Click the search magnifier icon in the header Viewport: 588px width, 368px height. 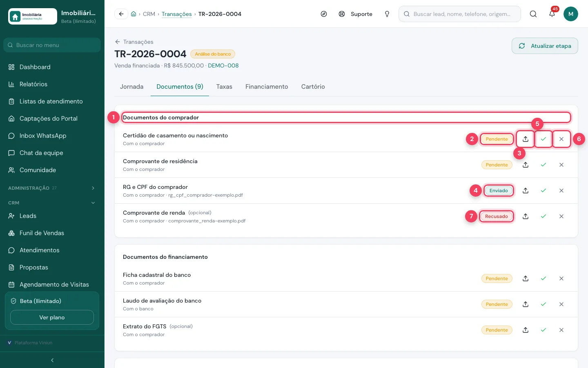(533, 14)
